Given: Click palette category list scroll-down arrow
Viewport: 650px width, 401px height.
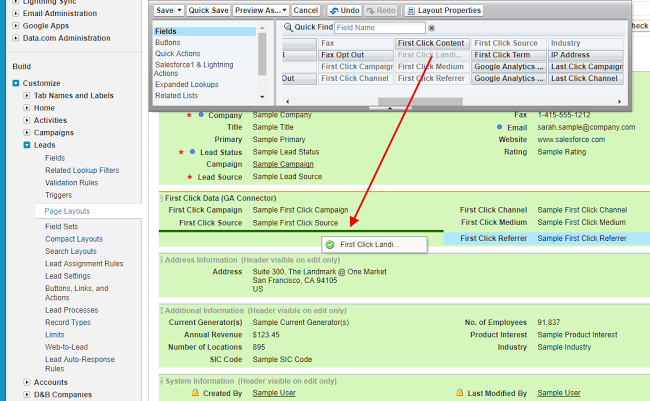Looking at the screenshot, I should [x=262, y=97].
